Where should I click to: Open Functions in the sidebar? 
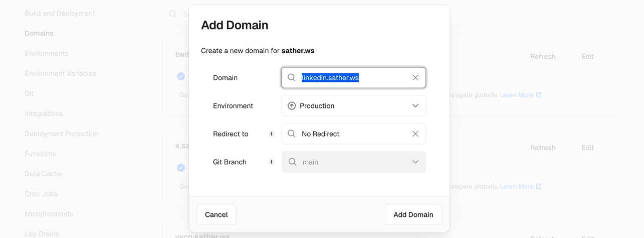tap(40, 154)
